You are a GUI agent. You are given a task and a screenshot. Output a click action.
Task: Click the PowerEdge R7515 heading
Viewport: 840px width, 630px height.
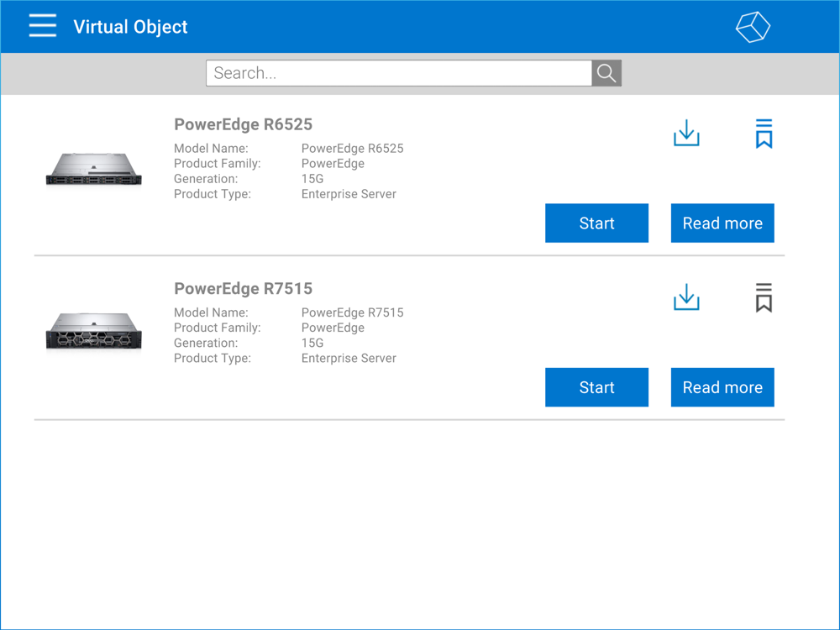pos(243,289)
